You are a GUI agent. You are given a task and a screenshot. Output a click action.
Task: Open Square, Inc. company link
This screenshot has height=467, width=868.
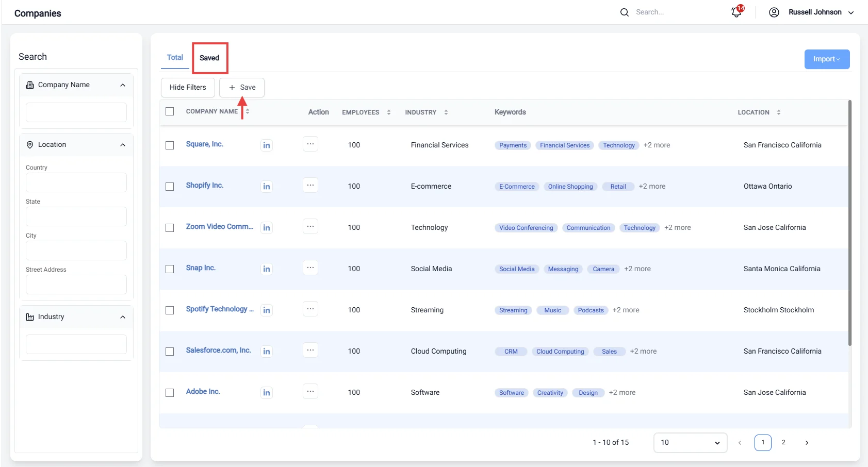pos(205,144)
